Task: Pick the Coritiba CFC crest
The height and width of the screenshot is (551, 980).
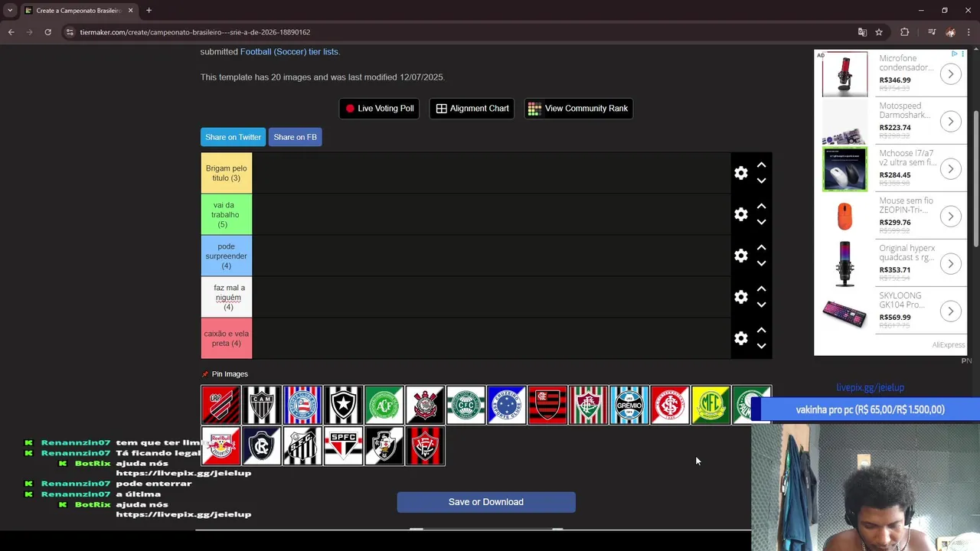Action: click(465, 405)
